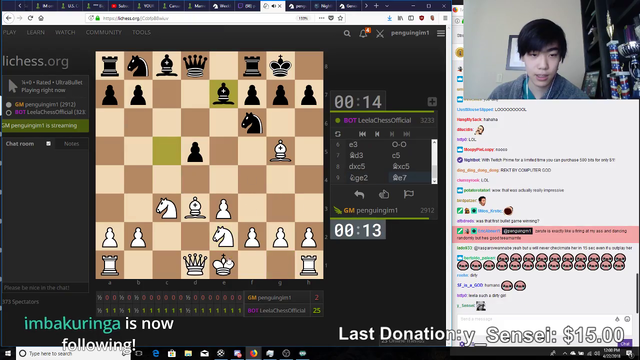Screen dimensions: 640x360
Task: Open the Firefox downloads arrow
Action: pyautogui.click(x=389, y=18)
